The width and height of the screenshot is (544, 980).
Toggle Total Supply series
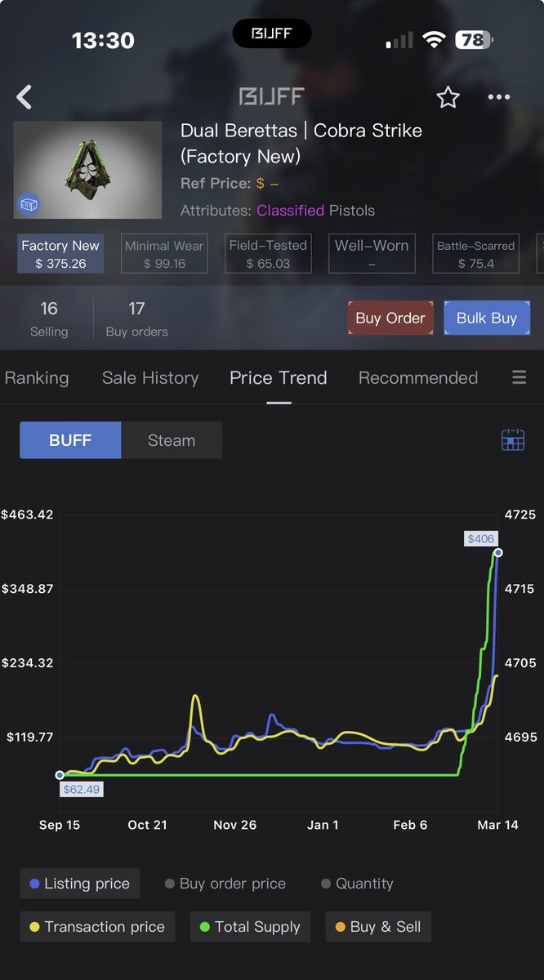click(250, 927)
